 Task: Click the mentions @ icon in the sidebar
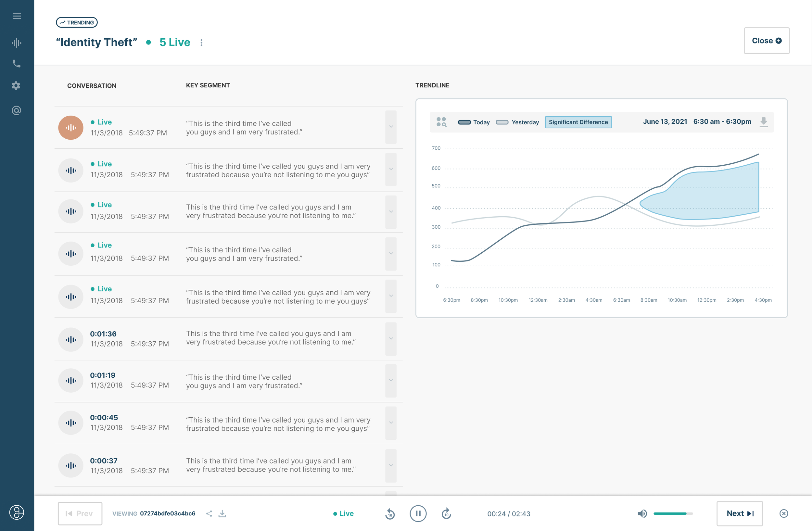click(x=16, y=110)
